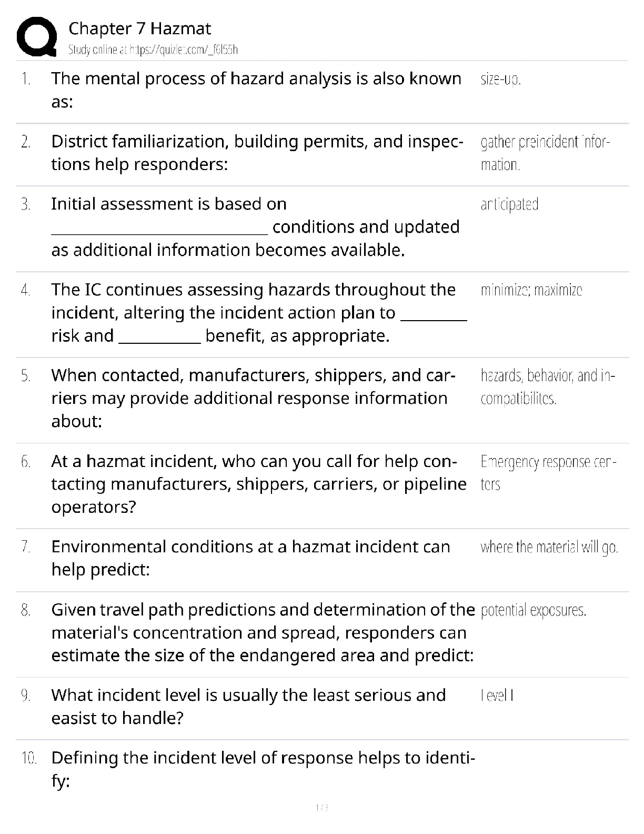Select question 5 about manufacturers and shippers
Image resolution: width=644 pixels, height=834 pixels.
[x=253, y=398]
